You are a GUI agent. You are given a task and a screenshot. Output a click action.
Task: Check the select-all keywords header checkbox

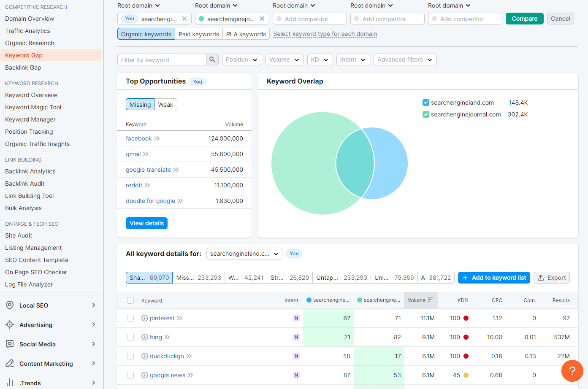130,300
